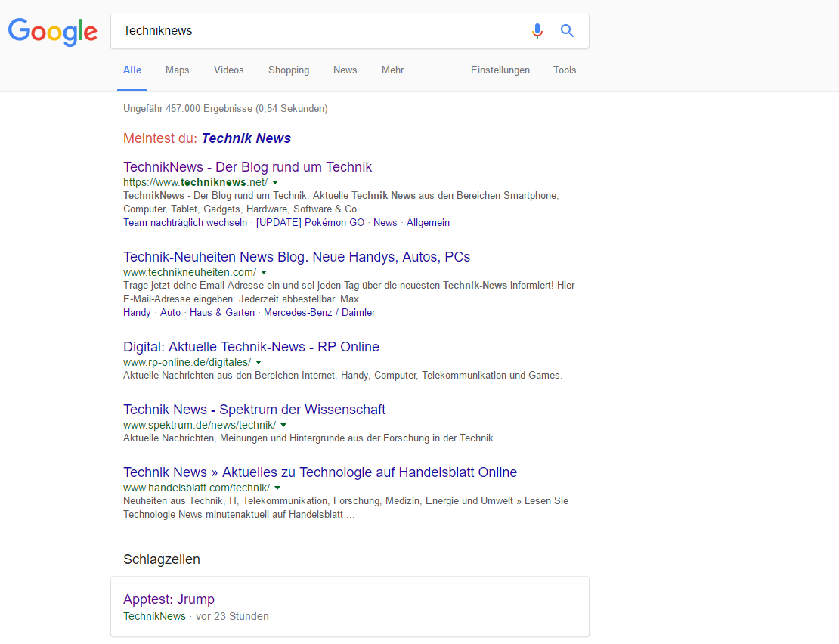This screenshot has height=644, width=839.
Task: Open the Einstellungen menu
Action: pos(500,70)
